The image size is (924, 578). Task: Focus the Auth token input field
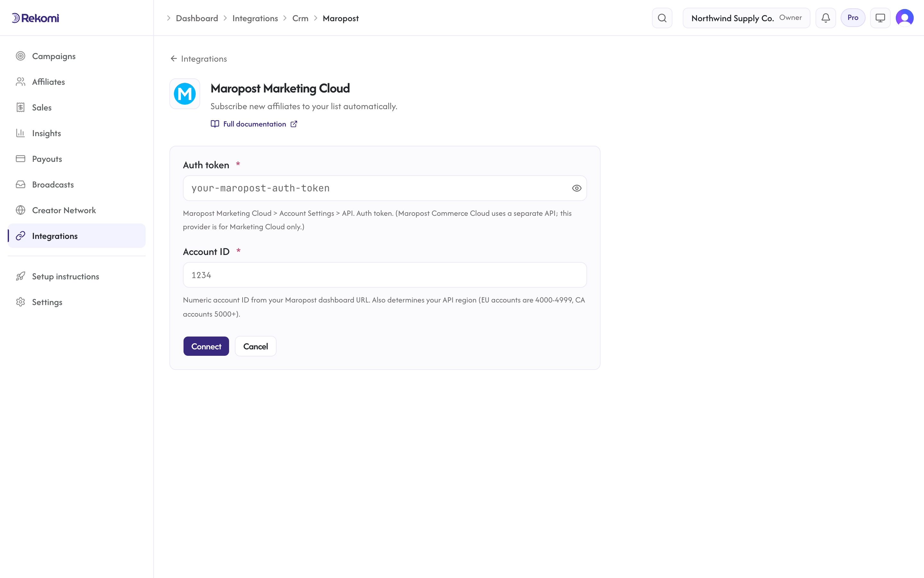tap(384, 188)
